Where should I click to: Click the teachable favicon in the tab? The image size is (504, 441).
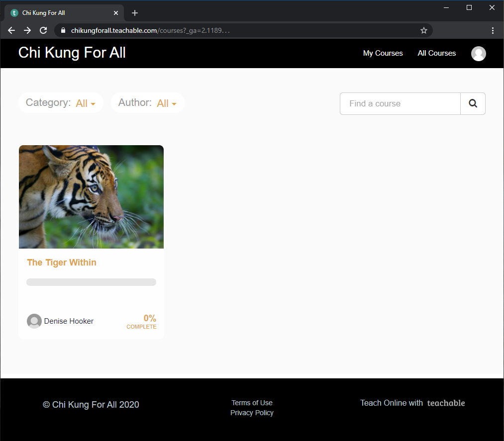pyautogui.click(x=14, y=13)
